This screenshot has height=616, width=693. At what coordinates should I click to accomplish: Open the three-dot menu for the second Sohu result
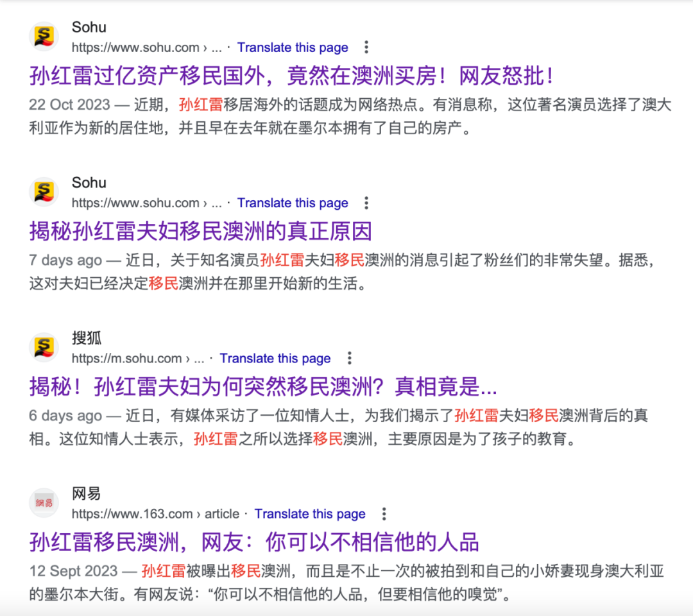pos(366,203)
